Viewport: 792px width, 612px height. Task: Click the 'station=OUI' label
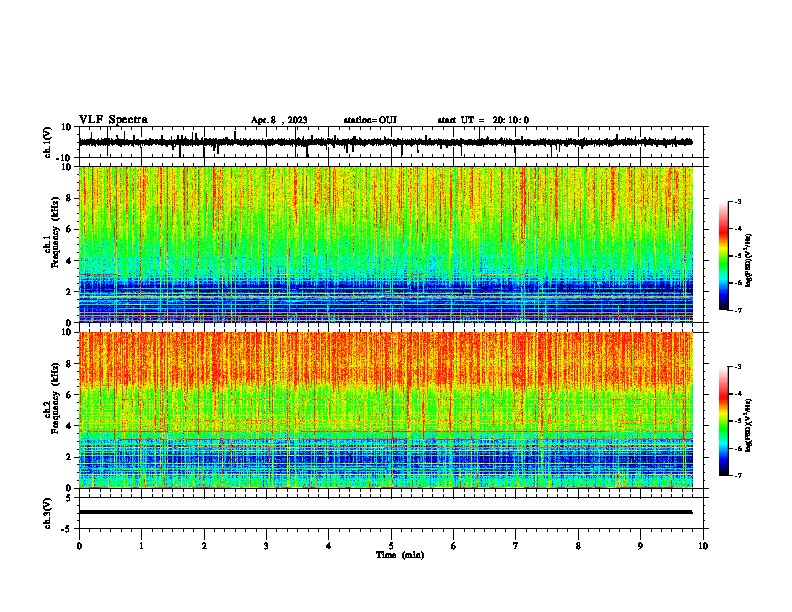[370, 120]
